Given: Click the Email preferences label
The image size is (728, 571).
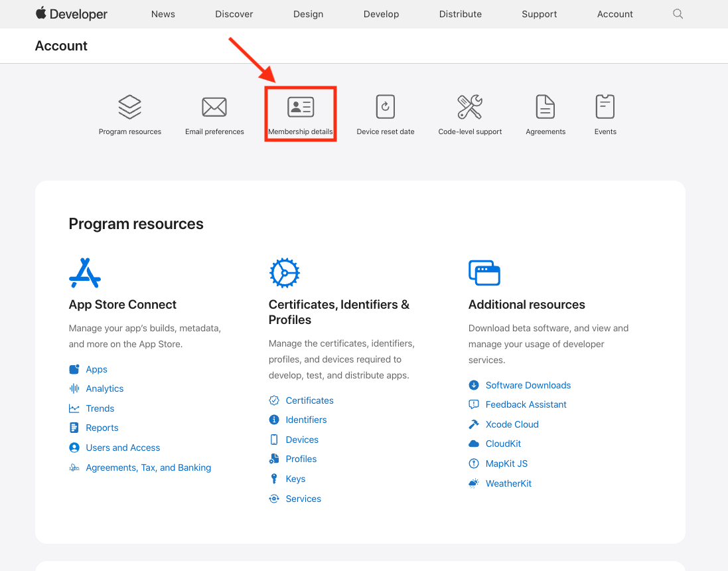Looking at the screenshot, I should (214, 131).
